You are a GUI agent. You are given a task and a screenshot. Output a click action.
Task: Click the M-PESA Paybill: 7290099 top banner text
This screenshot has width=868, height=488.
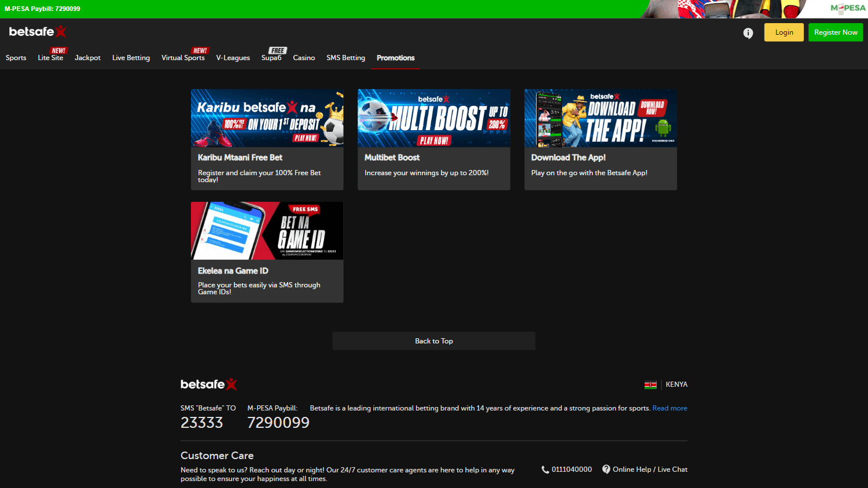(x=42, y=9)
